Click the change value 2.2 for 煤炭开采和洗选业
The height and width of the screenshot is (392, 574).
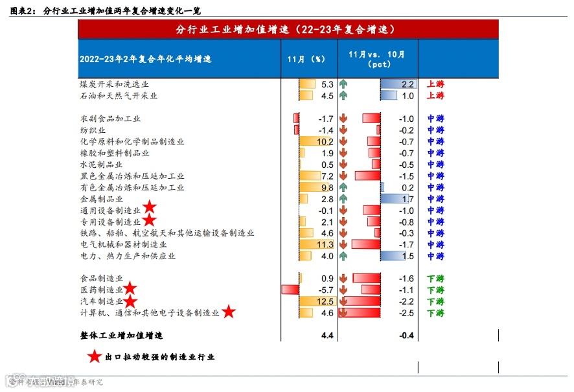[x=408, y=84]
